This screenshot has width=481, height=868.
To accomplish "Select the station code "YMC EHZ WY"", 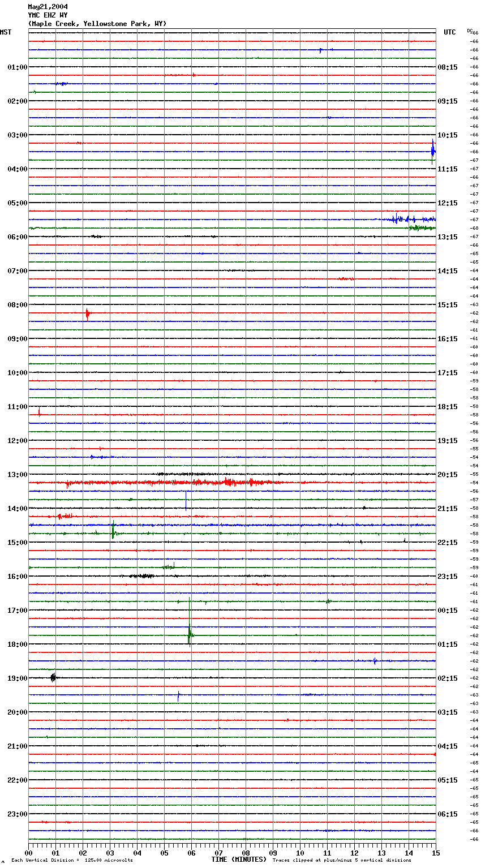I will 48,15.
